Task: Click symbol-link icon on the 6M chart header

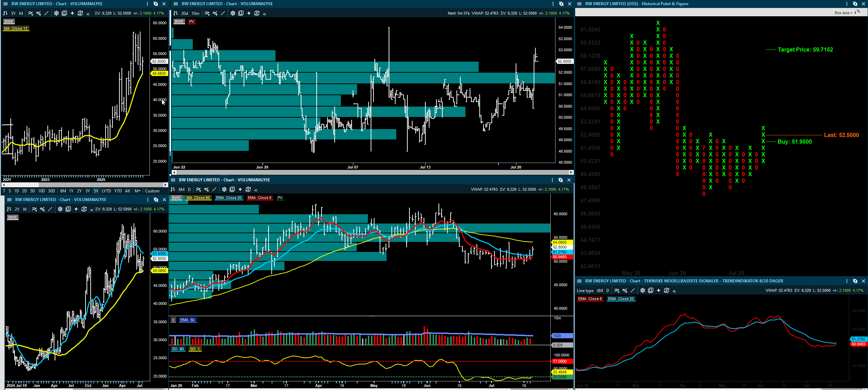Action: click(561, 180)
